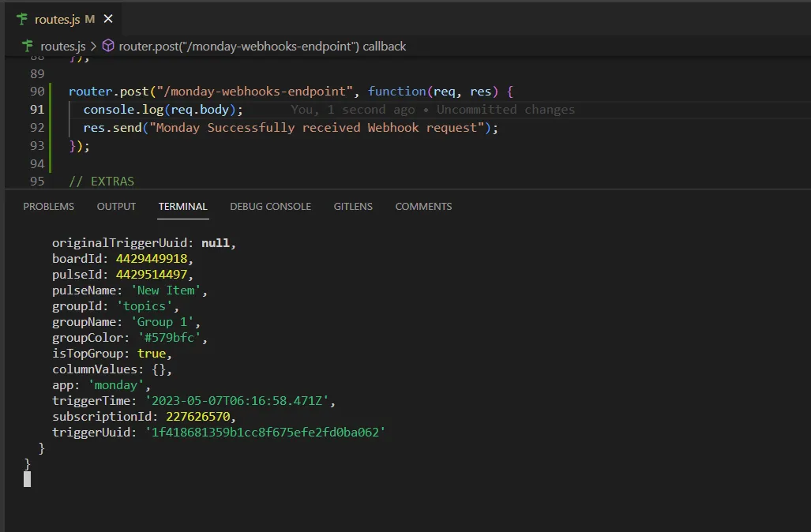Image resolution: width=811 pixels, height=532 pixels.
Task: Open the router.post callback breadcrumb
Action: pos(262,47)
